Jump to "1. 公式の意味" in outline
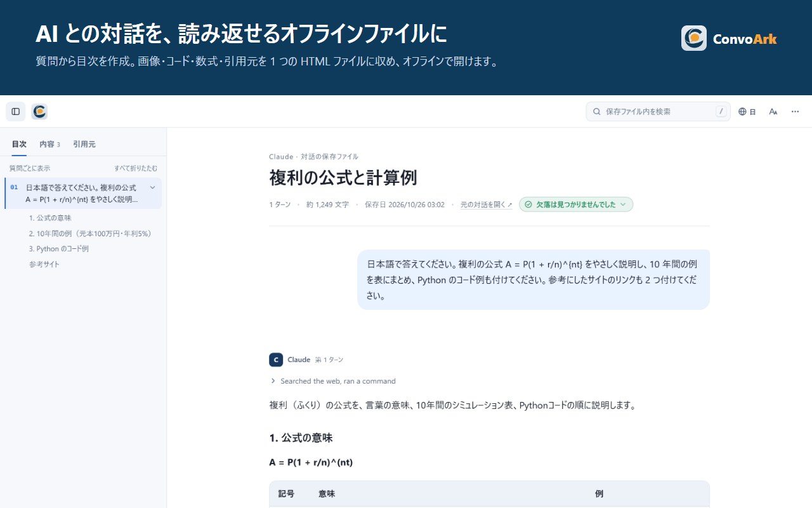Screen dimensions: 812x508 tap(50, 218)
